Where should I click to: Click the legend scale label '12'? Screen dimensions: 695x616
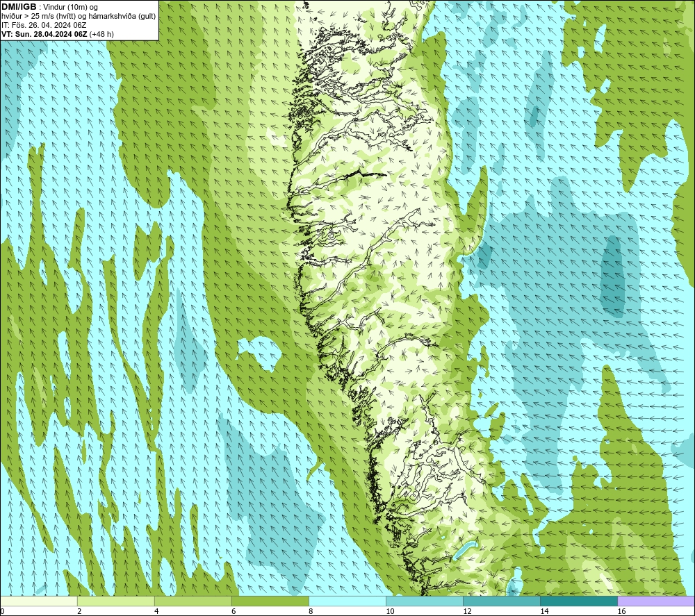coord(467,611)
